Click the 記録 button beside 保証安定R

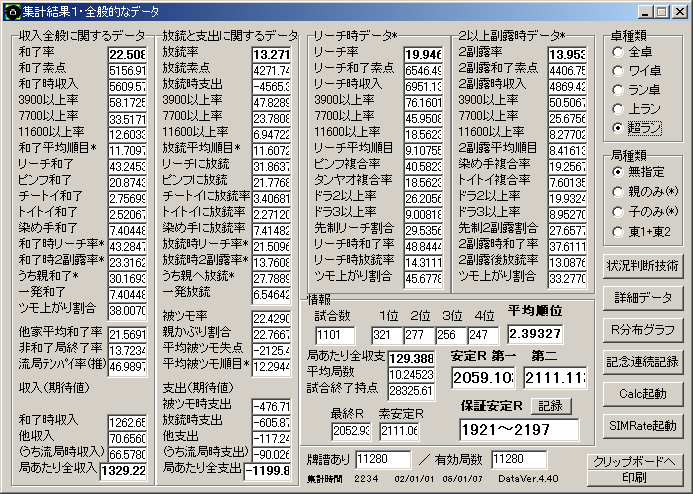click(551, 406)
